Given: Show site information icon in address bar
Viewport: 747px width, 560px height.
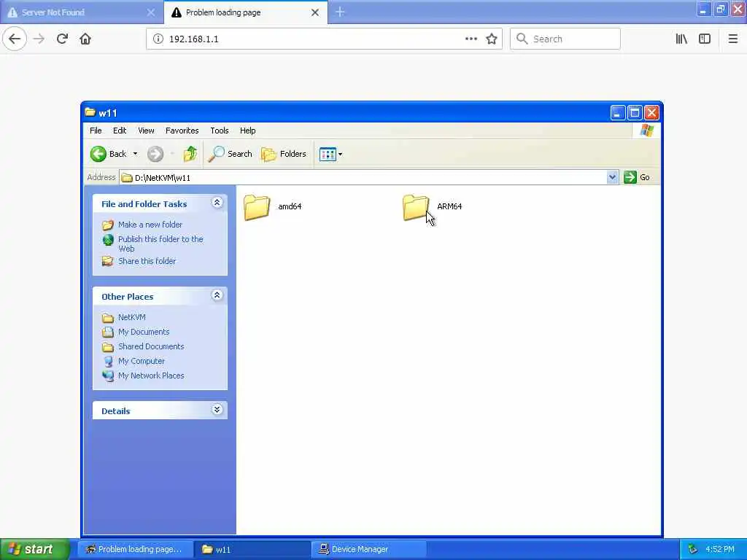Looking at the screenshot, I should (x=158, y=39).
